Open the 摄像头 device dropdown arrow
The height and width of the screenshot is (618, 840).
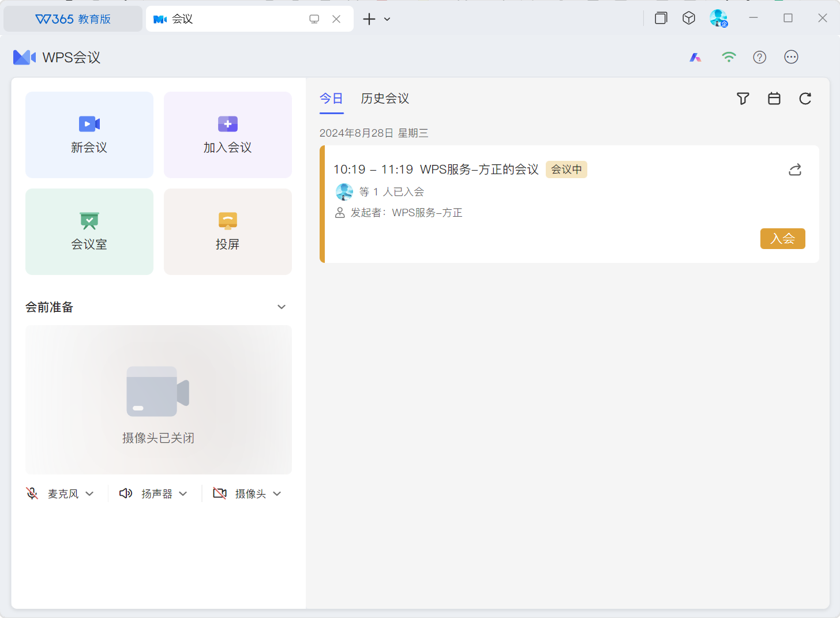[277, 493]
